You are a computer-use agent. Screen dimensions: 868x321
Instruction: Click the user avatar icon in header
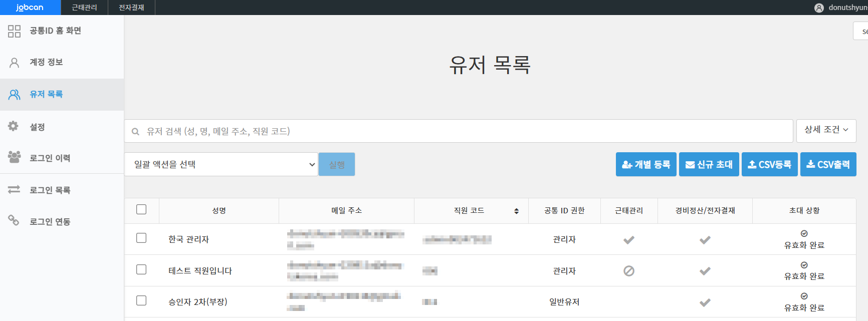[x=819, y=8]
